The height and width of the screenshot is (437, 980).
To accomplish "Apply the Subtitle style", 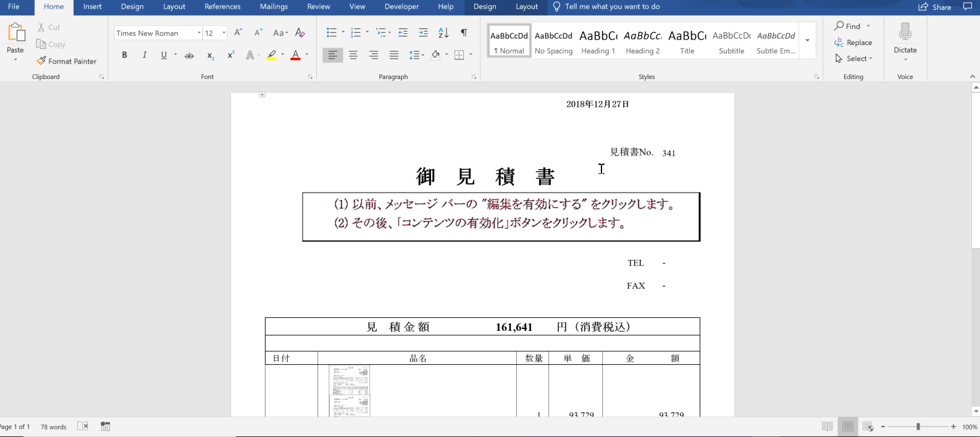I will [731, 41].
